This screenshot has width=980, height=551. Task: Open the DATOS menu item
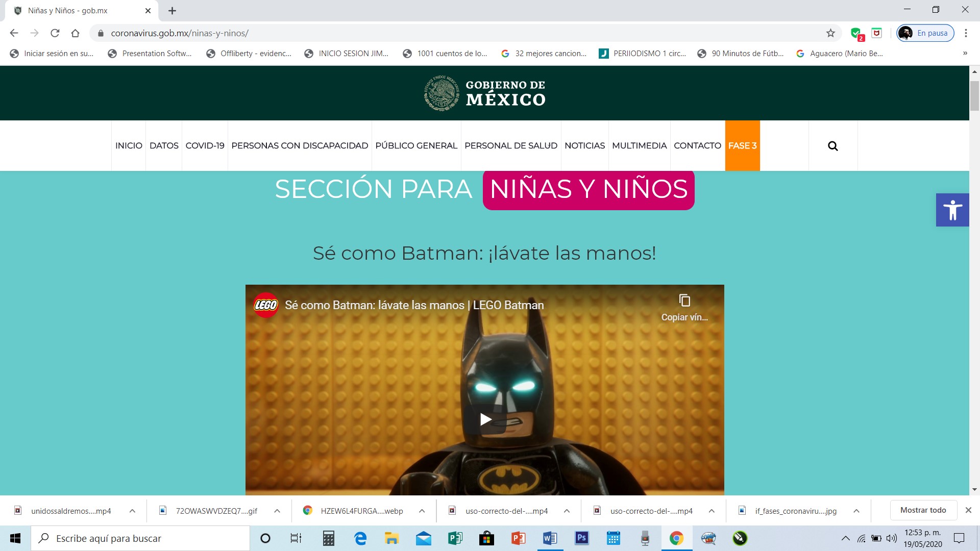tap(164, 146)
